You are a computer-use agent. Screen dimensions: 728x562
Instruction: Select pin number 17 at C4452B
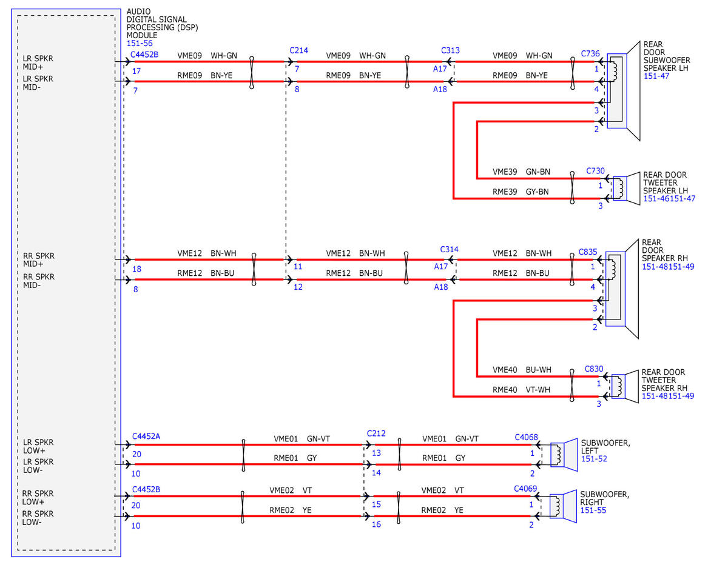point(136,71)
